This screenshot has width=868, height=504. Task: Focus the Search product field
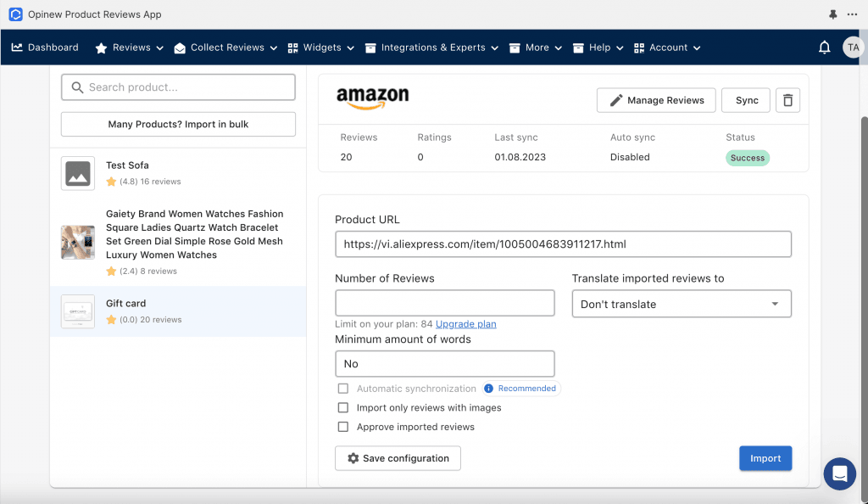[x=178, y=87]
